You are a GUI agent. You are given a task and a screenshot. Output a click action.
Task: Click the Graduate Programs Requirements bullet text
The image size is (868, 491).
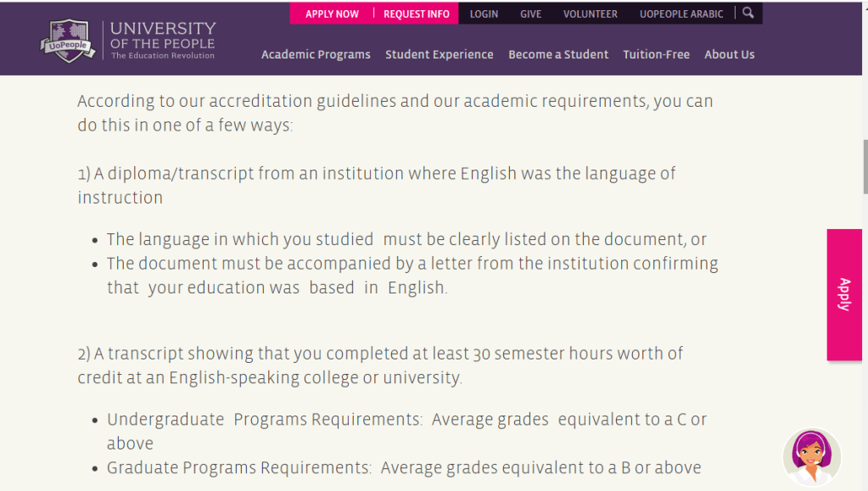click(404, 467)
